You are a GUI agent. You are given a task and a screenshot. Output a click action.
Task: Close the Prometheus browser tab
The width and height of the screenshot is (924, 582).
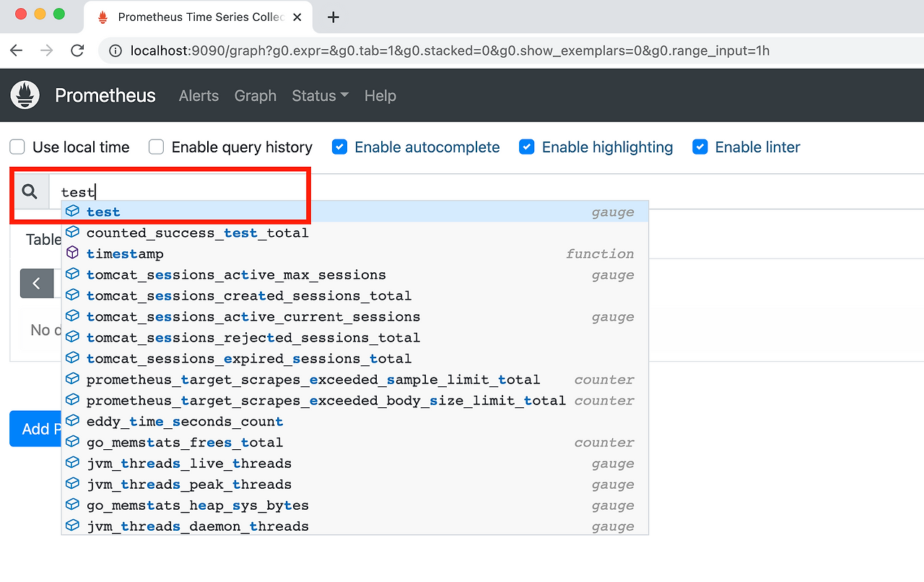point(297,17)
